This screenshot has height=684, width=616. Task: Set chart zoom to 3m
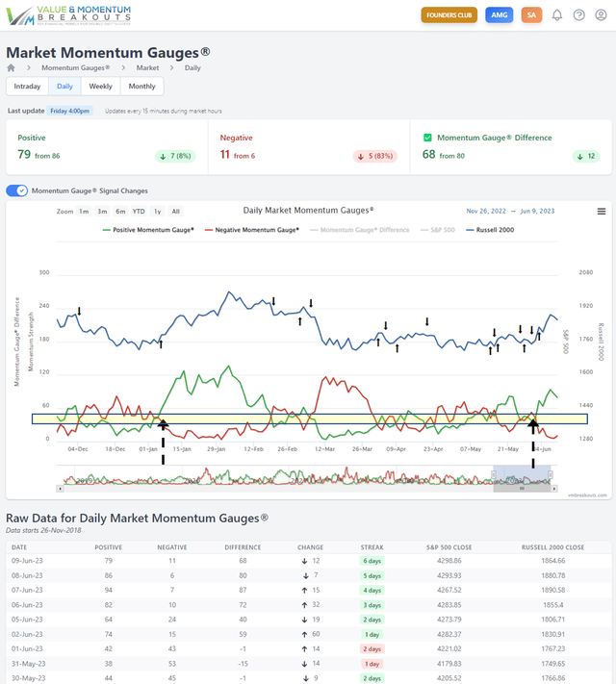tap(102, 212)
